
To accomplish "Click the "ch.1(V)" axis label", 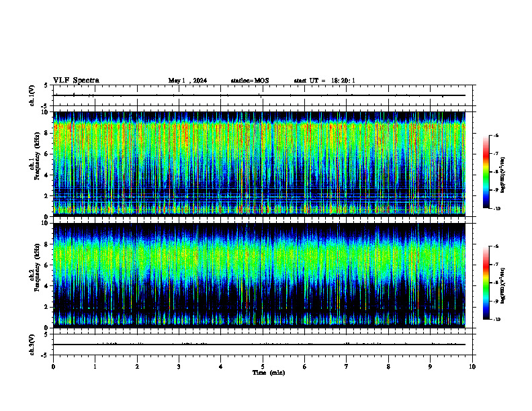I will [x=32, y=95].
